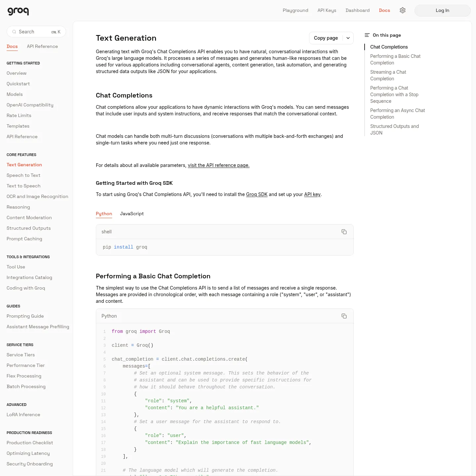Follow the 'visit the API reference page' link
476x476 pixels.
[x=218, y=165]
